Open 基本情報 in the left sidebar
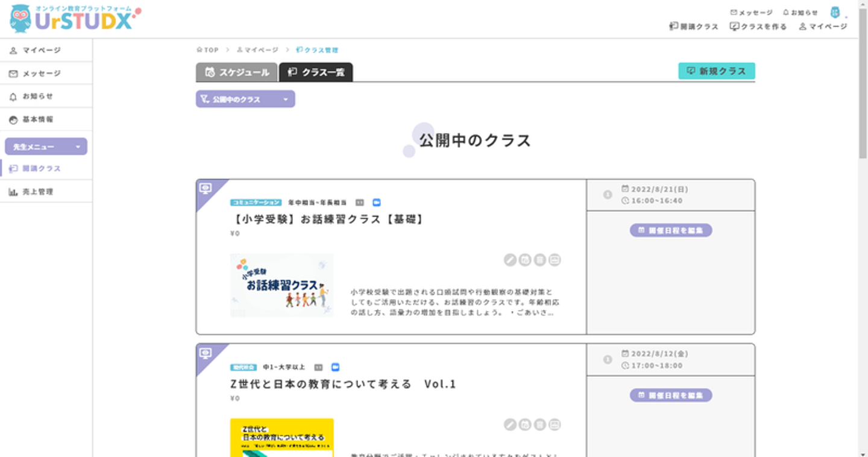Screen dimensions: 868x457 pyautogui.click(x=46, y=119)
